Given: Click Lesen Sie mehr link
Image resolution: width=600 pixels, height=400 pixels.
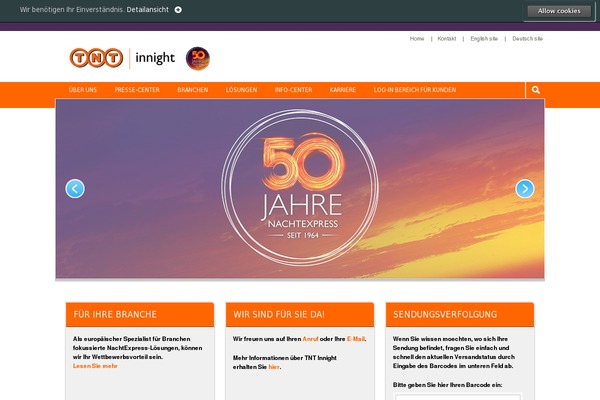Looking at the screenshot, I should [95, 366].
